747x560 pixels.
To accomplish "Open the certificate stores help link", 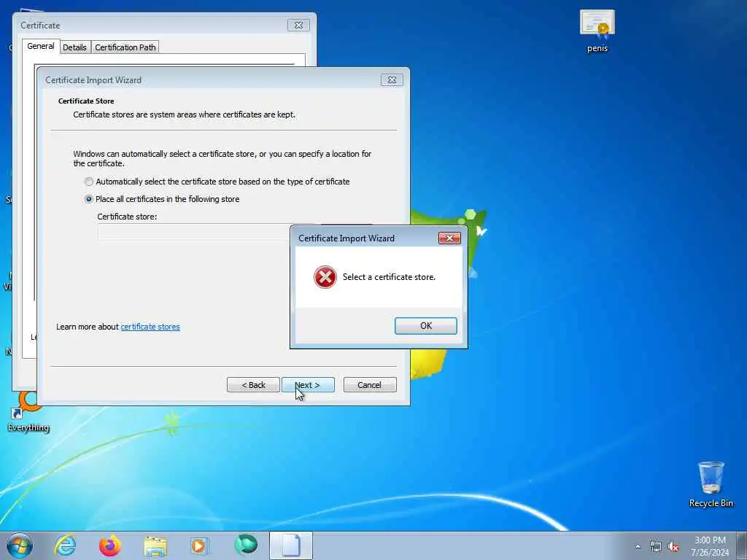I will (150, 327).
